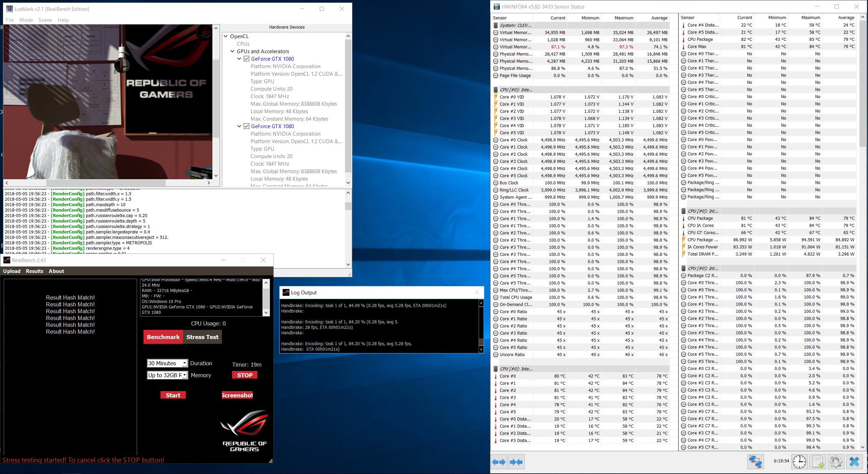
Task: Click the thermometer icon beside Core #0 temperature row
Action: click(496, 376)
